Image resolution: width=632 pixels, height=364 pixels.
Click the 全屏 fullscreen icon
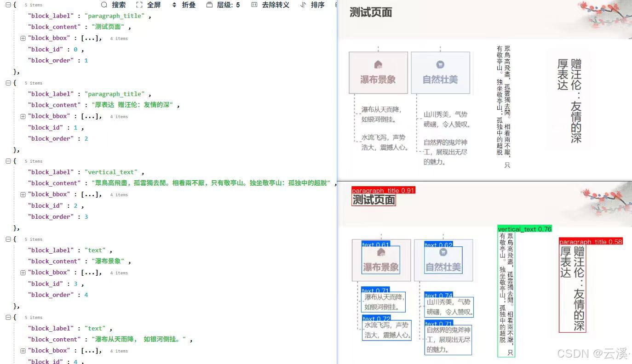[139, 5]
